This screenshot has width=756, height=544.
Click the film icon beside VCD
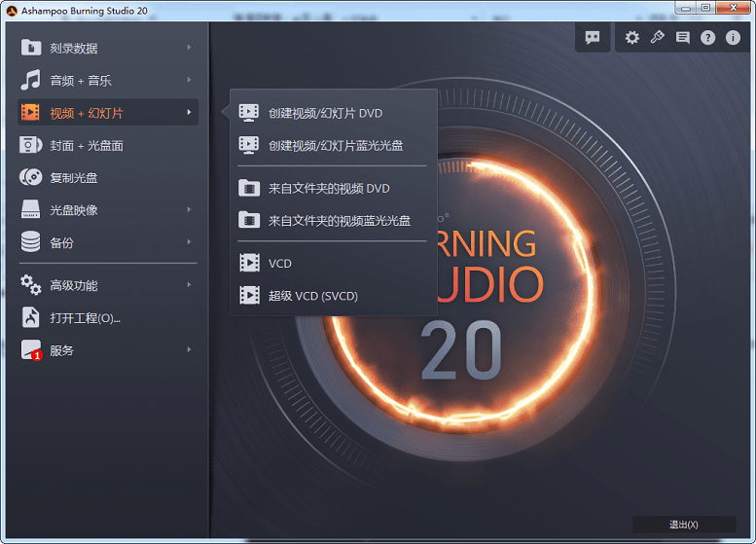coord(249,263)
